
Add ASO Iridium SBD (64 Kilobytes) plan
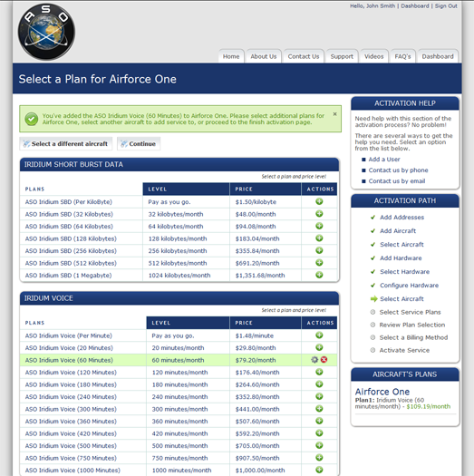(319, 226)
